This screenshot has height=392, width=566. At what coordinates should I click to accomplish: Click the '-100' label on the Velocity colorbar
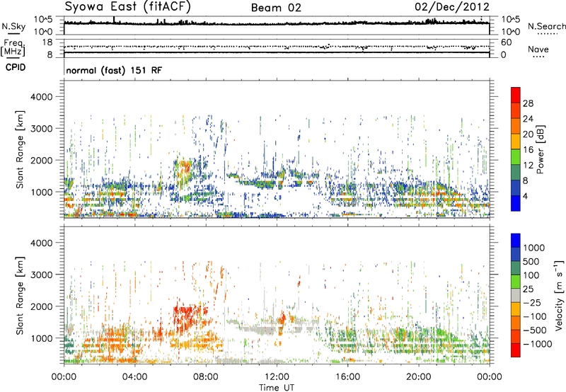(x=535, y=316)
